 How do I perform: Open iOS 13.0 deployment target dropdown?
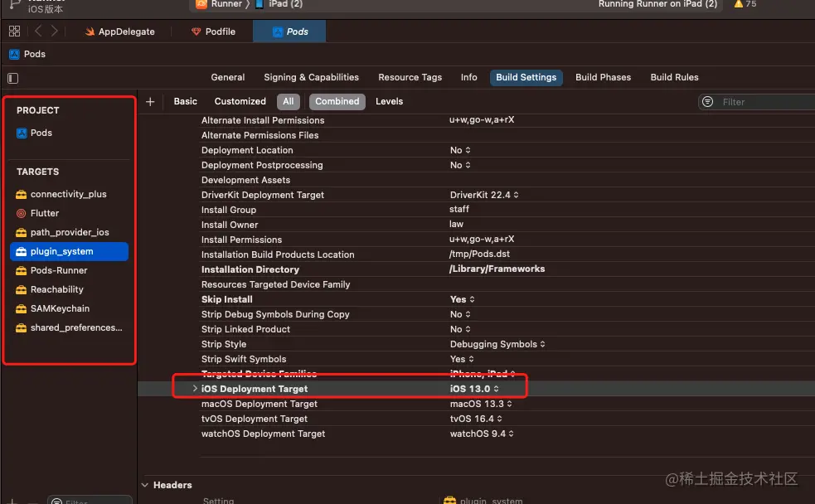[474, 389]
